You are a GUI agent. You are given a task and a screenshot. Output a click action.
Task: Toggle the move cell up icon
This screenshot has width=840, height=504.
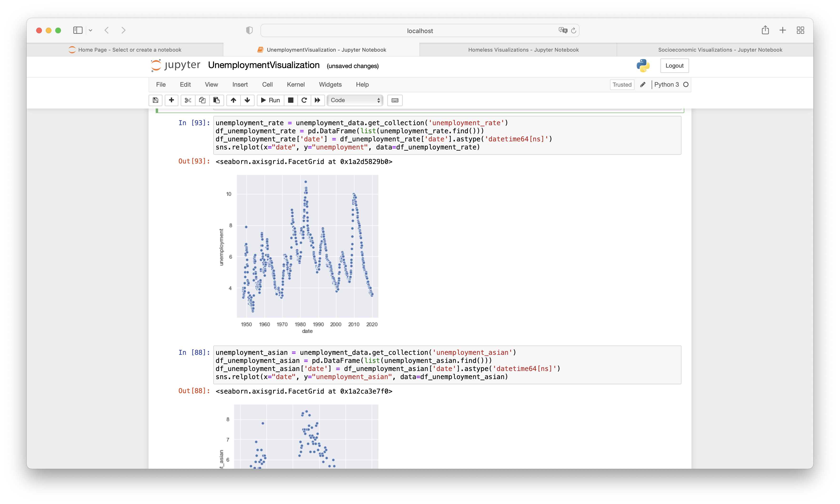233,100
